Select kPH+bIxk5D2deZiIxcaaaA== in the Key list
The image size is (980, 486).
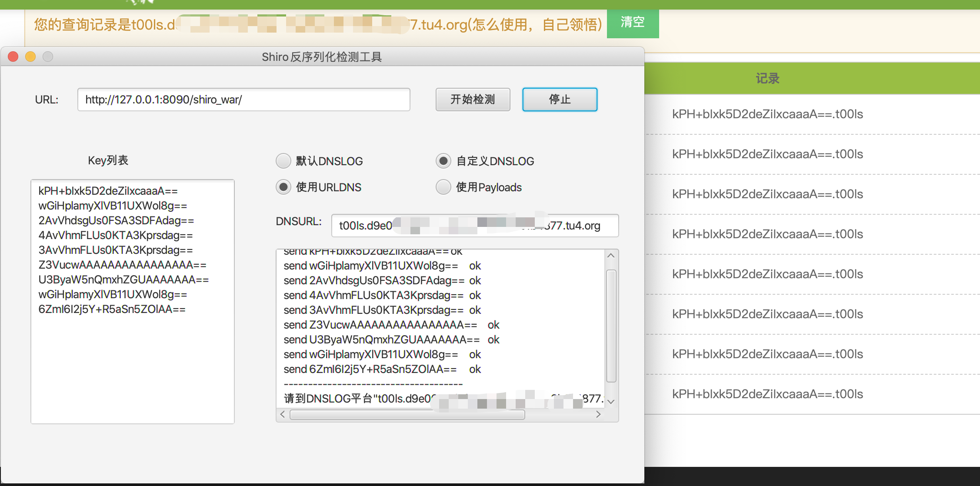click(x=108, y=191)
